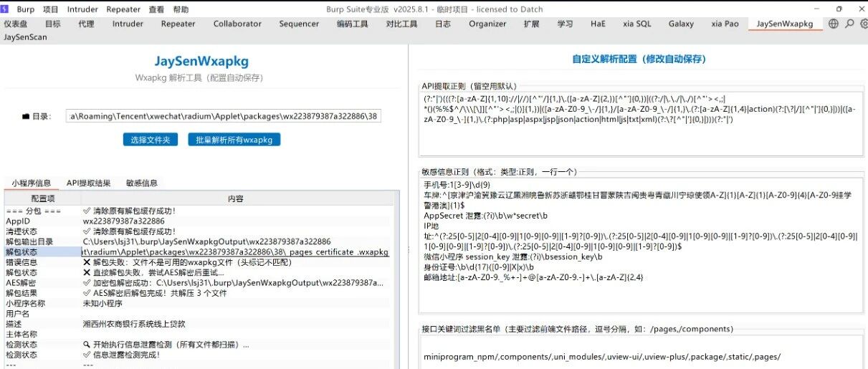Select the JaySenWxapkg tab
Image resolution: width=868 pixels, height=369 pixels.
click(x=785, y=24)
